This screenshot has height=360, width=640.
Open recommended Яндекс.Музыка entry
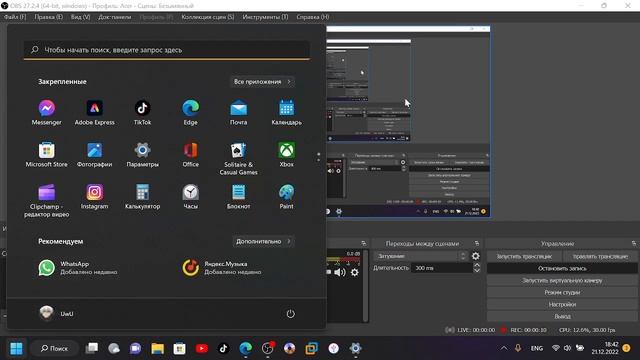tap(222, 268)
